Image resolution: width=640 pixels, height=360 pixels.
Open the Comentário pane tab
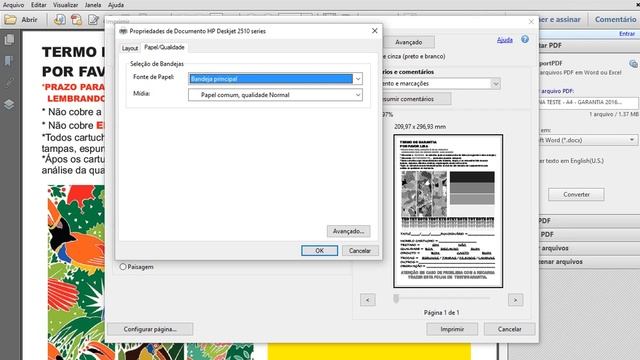615,19
